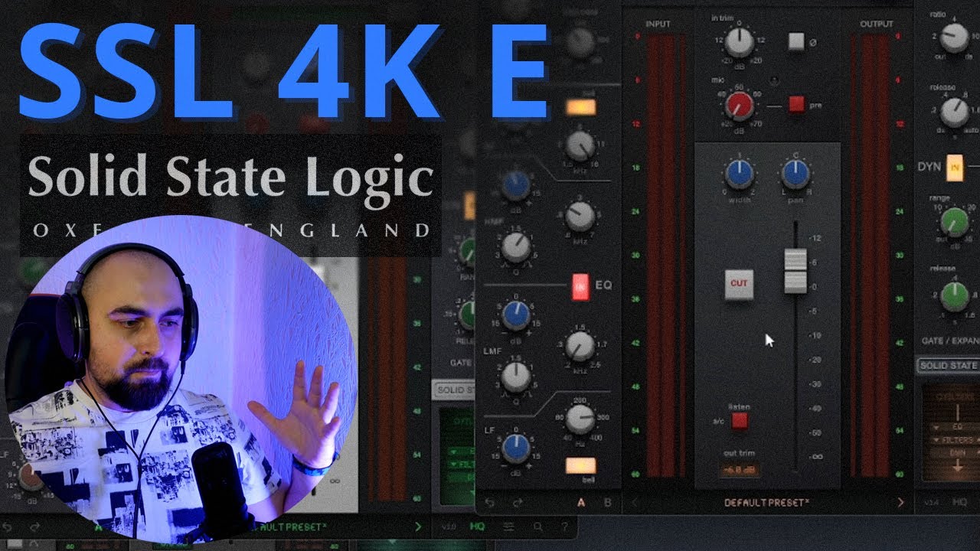Toggle the LF bell button
The width and height of the screenshot is (980, 551).
[580, 465]
